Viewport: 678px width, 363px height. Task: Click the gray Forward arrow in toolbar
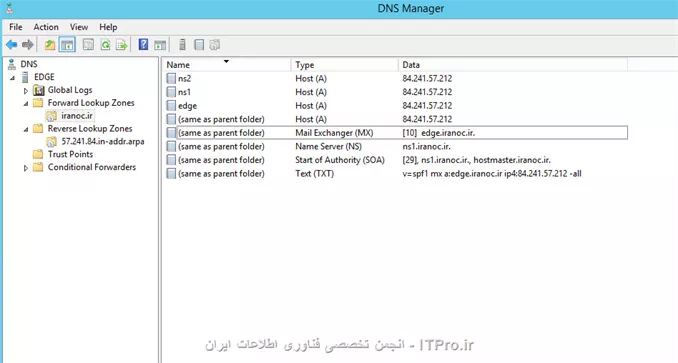tap(28, 45)
